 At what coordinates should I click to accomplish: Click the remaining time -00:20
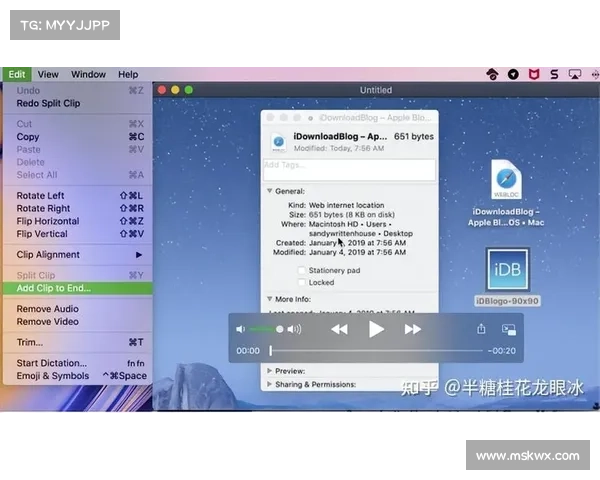pos(502,351)
